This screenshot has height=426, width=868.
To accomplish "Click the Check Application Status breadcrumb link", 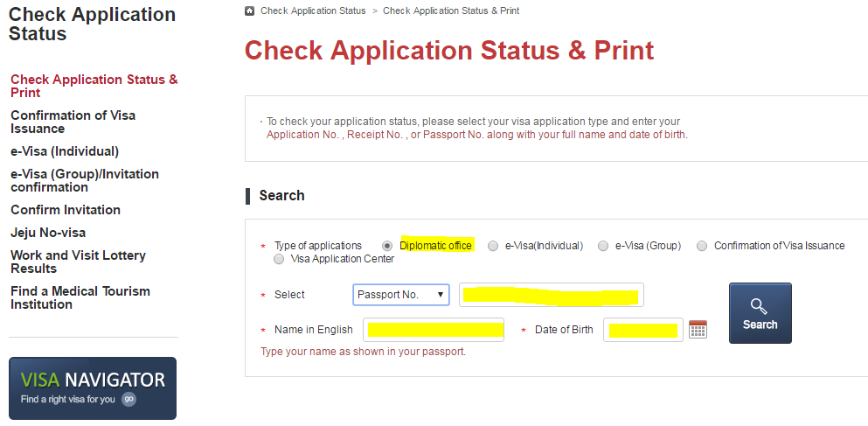I will coord(312,10).
